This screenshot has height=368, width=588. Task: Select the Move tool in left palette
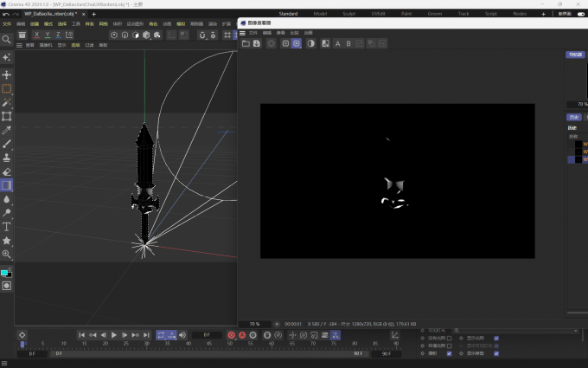tap(6, 74)
